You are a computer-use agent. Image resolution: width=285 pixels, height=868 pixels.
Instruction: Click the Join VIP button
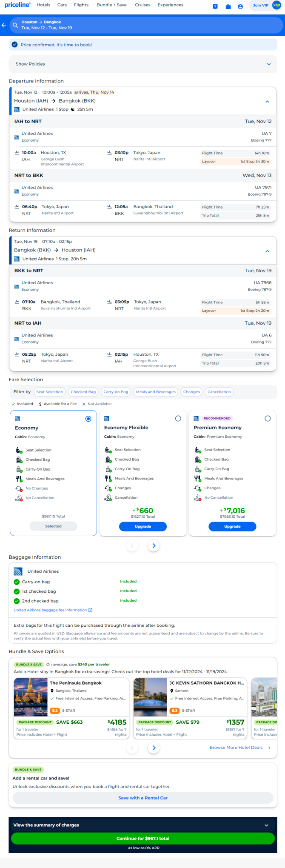tap(266, 6)
